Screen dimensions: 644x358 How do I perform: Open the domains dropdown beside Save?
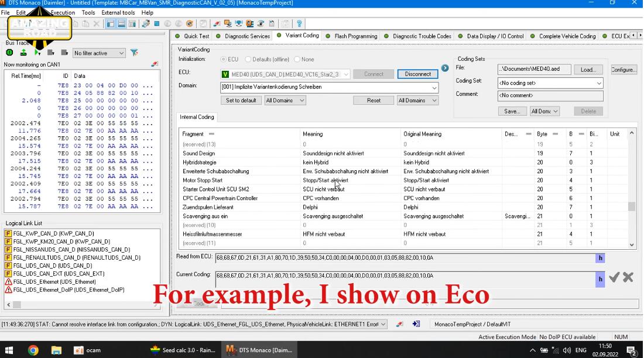pos(544,111)
